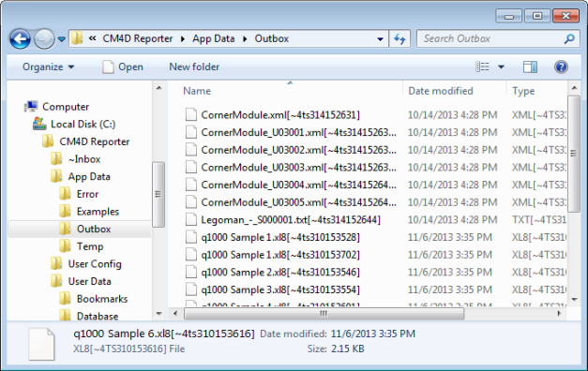Select the CM4D Reporter tree folder

(95, 141)
